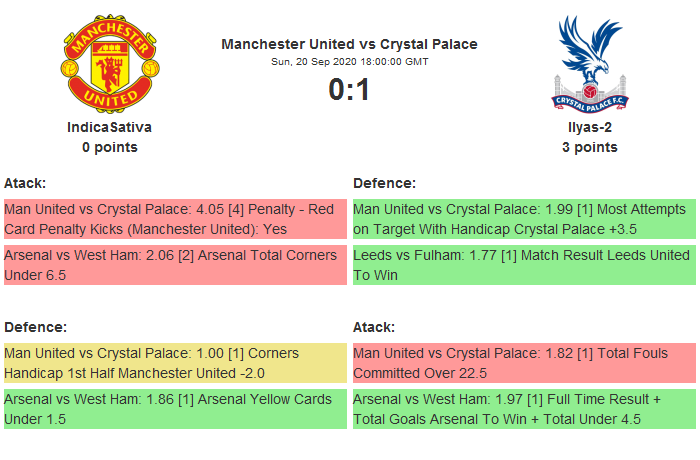Open IndicaSativa player name
This screenshot has width=700, height=460.
point(109,127)
